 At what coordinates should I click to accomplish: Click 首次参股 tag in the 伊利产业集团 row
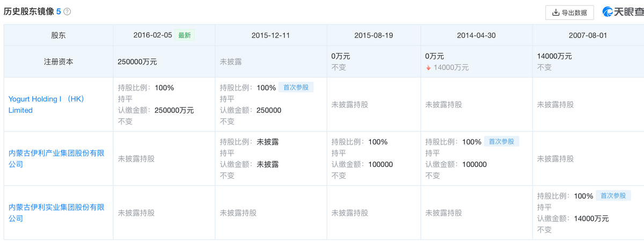point(501,142)
